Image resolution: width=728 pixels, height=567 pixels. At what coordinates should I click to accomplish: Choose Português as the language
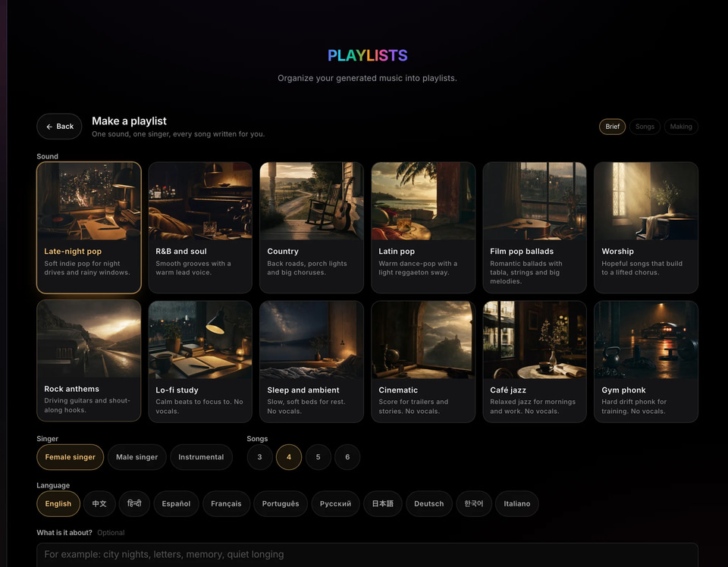pos(281,504)
